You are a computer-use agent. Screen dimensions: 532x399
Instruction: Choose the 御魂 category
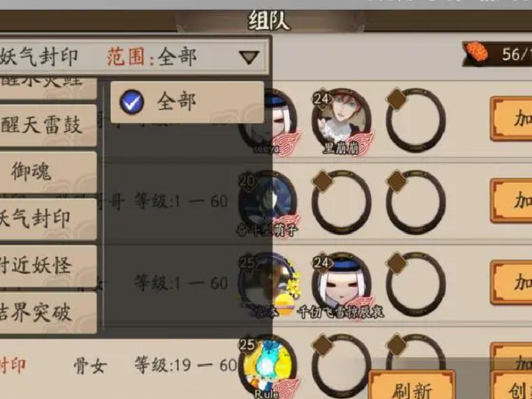(x=48, y=172)
